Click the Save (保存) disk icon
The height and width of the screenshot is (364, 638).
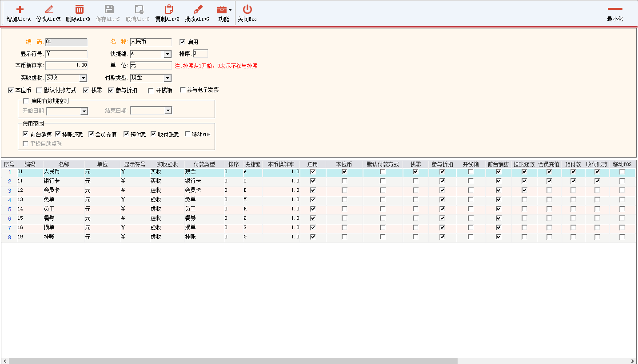109,9
